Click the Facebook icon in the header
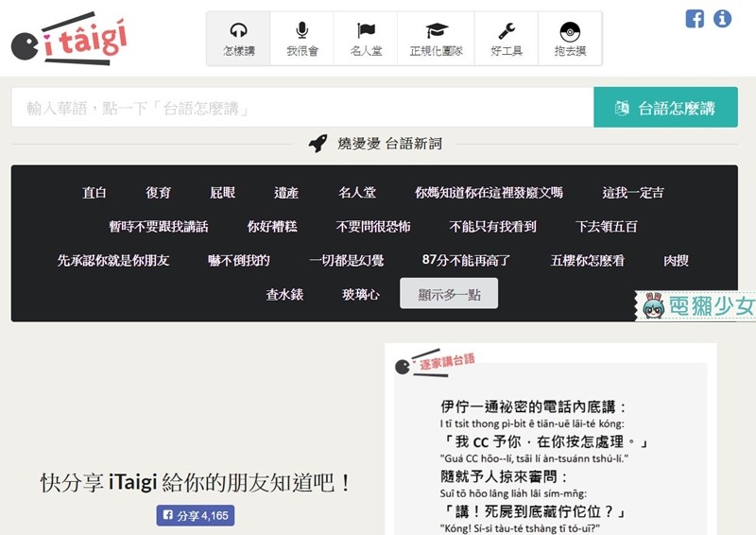 [695, 19]
